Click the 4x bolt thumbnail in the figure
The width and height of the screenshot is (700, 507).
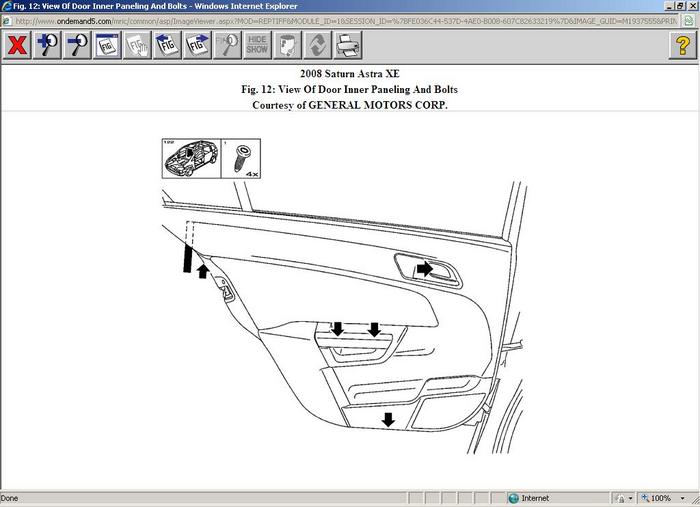(241, 158)
